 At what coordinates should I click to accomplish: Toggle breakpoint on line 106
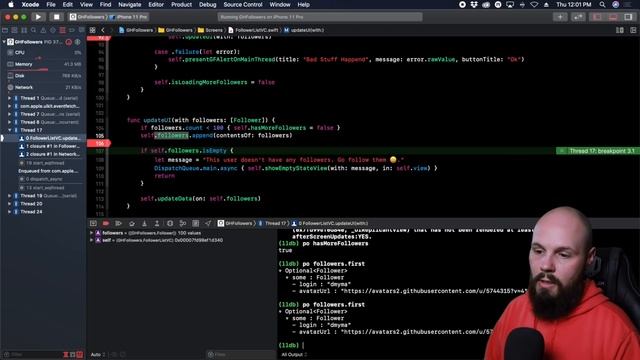pyautogui.click(x=98, y=143)
